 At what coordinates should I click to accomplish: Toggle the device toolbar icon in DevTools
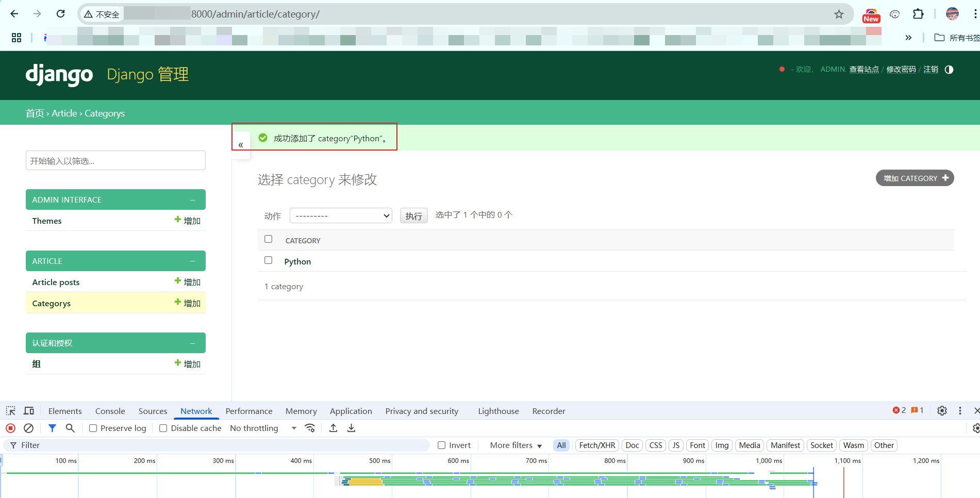[x=29, y=411]
